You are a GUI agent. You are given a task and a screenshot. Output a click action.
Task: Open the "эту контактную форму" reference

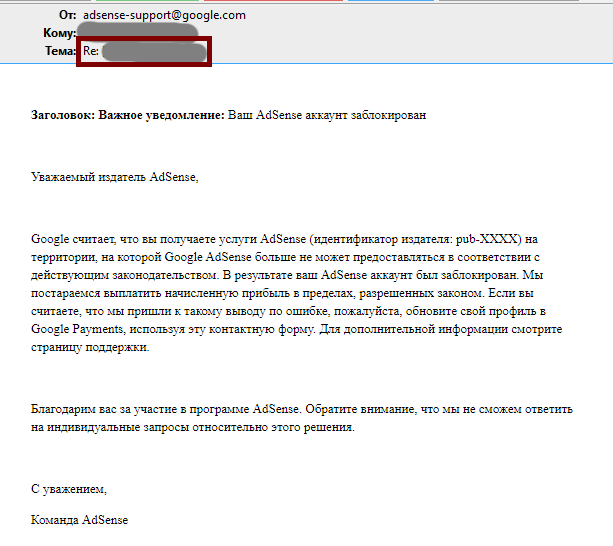pyautogui.click(x=251, y=329)
